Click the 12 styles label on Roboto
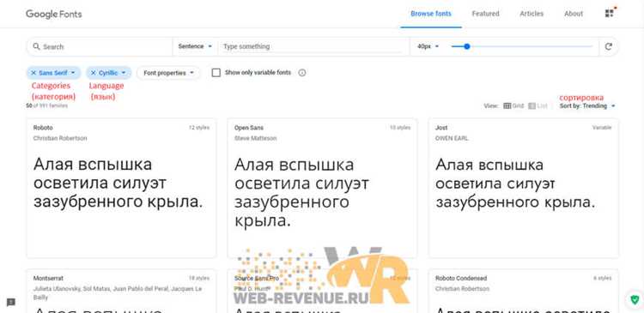Screen dimensions: 644x313 (x=199, y=128)
